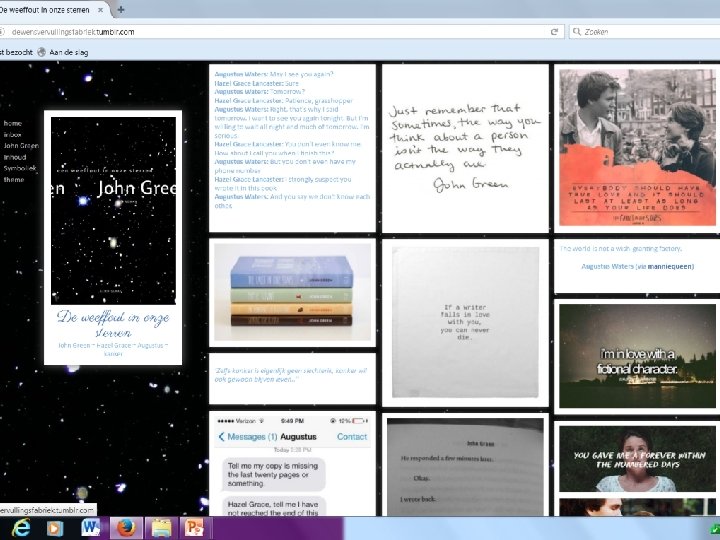Open the 'If a writer falls in love' image
This screenshot has height=540, width=720.
click(465, 322)
